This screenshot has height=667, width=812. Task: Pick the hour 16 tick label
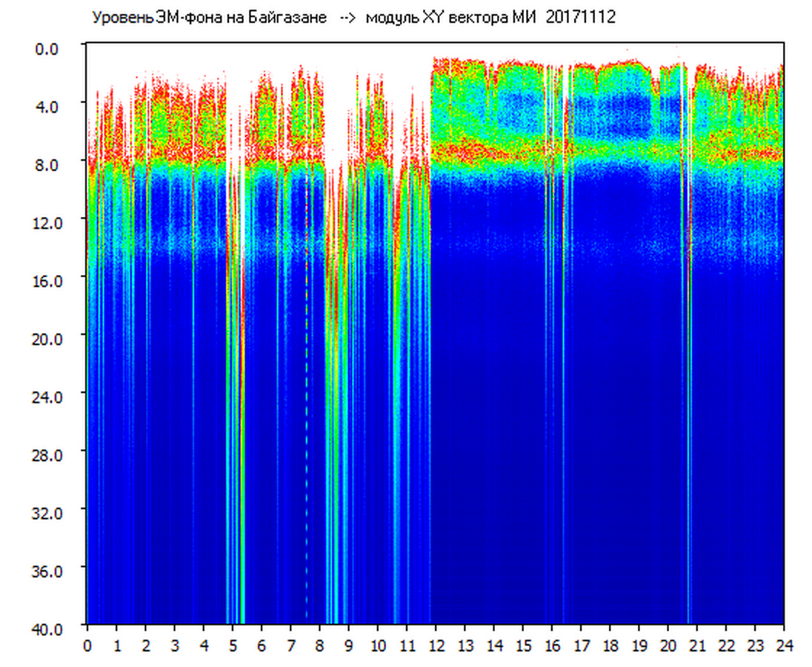click(552, 646)
